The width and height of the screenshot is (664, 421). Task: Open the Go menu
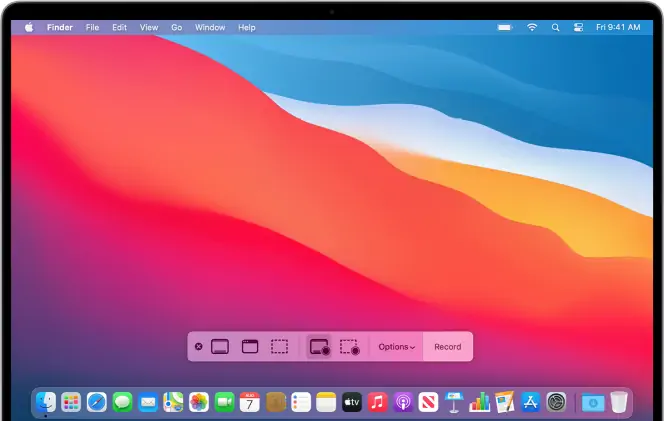[177, 28]
